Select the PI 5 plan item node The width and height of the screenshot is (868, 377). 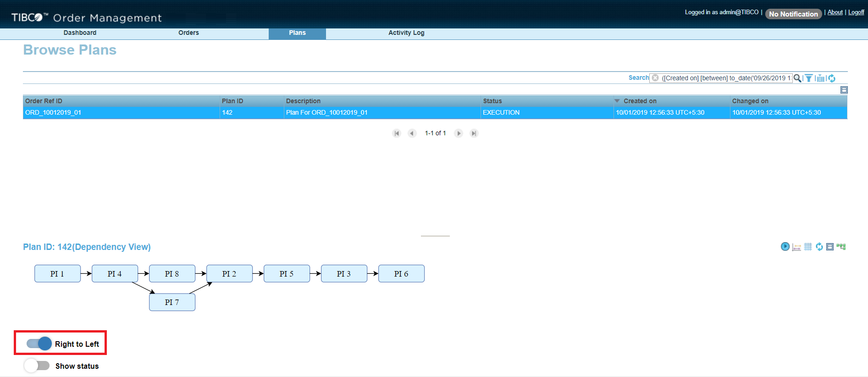click(x=287, y=273)
